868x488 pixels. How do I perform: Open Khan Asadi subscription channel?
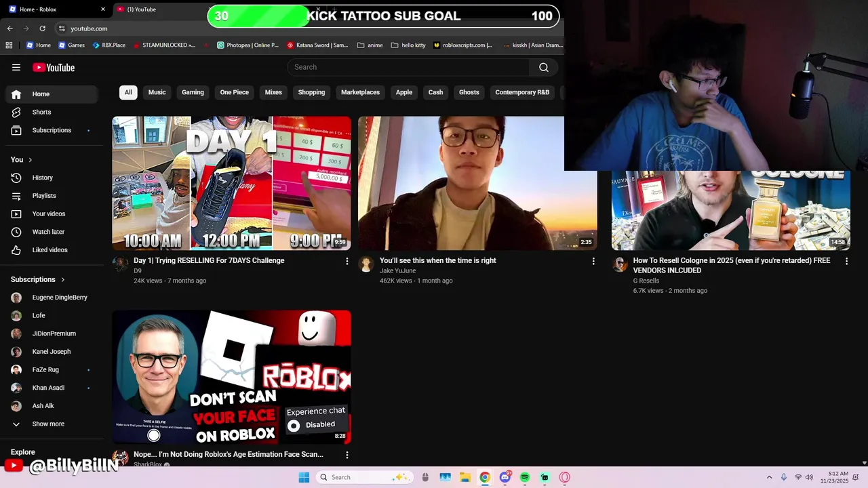[x=52, y=388]
